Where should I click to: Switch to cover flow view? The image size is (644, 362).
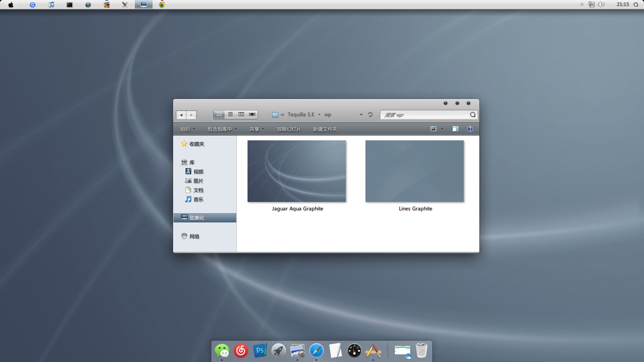click(x=252, y=115)
